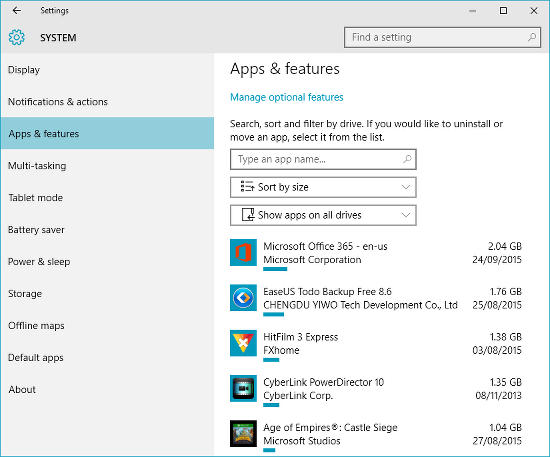Click the Microsoft Office 365 app icon
This screenshot has height=457, width=550.
[243, 253]
